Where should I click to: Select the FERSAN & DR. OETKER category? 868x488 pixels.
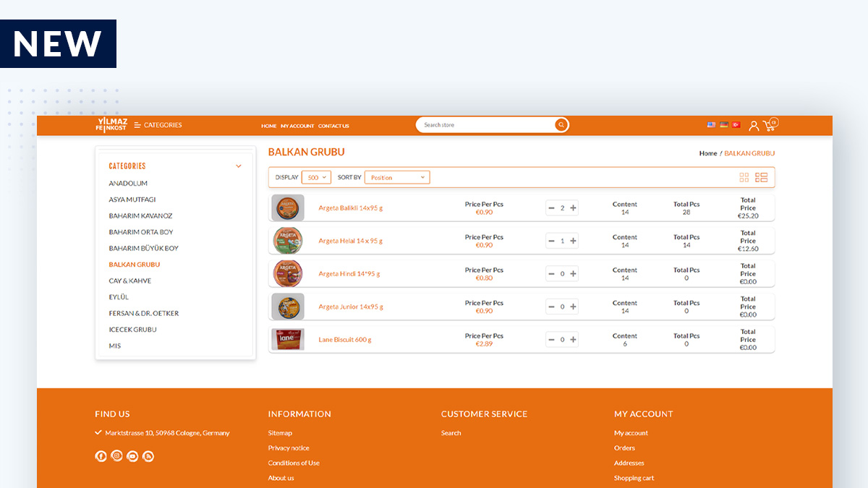tap(144, 313)
